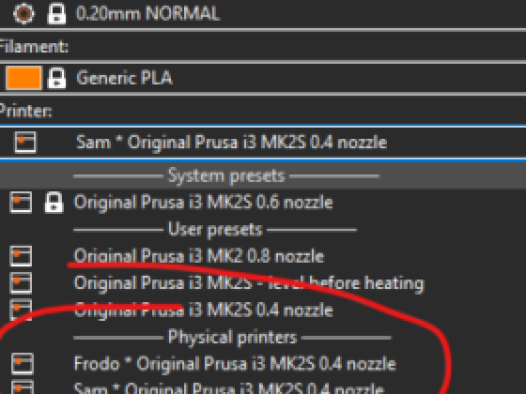Click printer icon beside level before heating
Screen dimensions: 526x394
point(21,283)
